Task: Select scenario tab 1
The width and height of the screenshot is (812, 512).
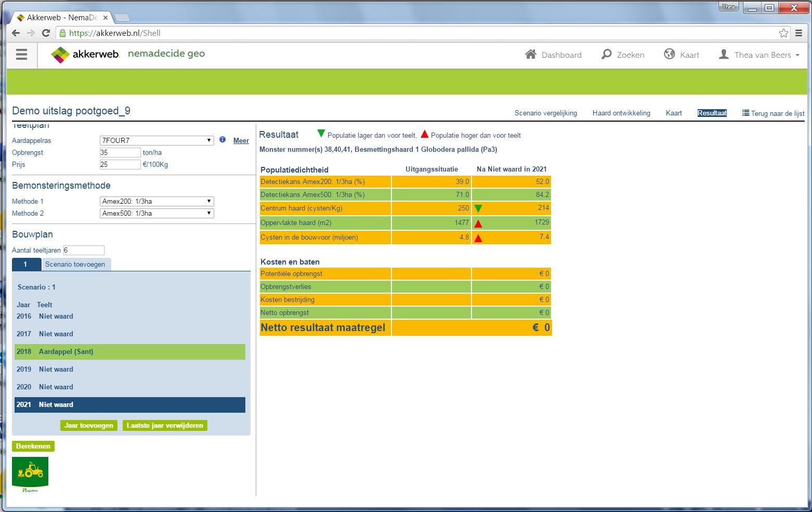Action: click(26, 264)
